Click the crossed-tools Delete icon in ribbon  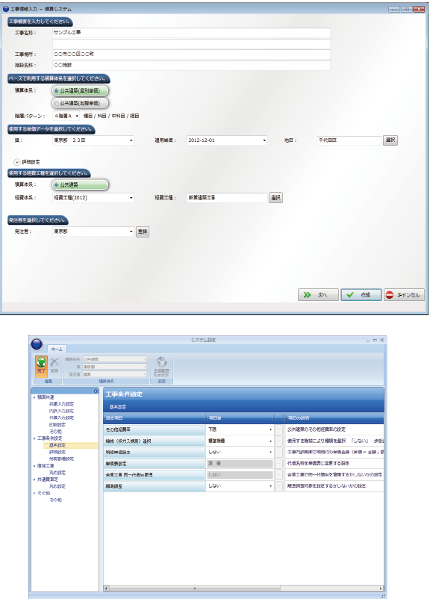click(55, 365)
